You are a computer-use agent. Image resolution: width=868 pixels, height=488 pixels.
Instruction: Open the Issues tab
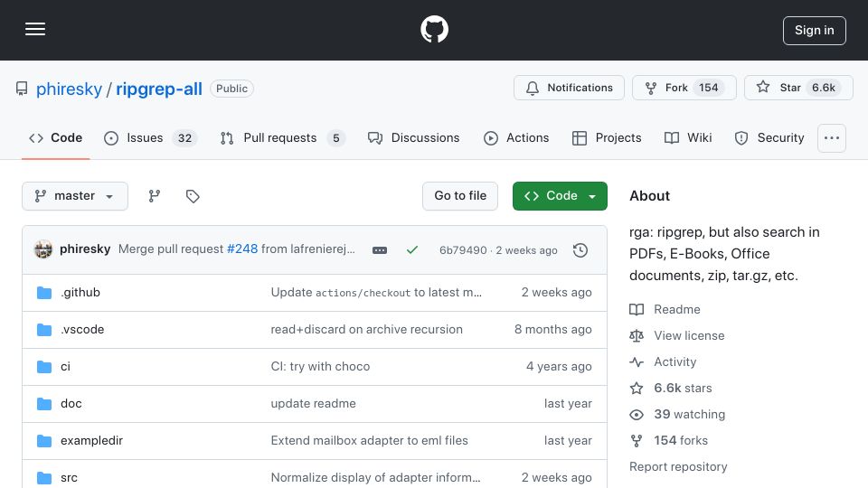pos(150,138)
